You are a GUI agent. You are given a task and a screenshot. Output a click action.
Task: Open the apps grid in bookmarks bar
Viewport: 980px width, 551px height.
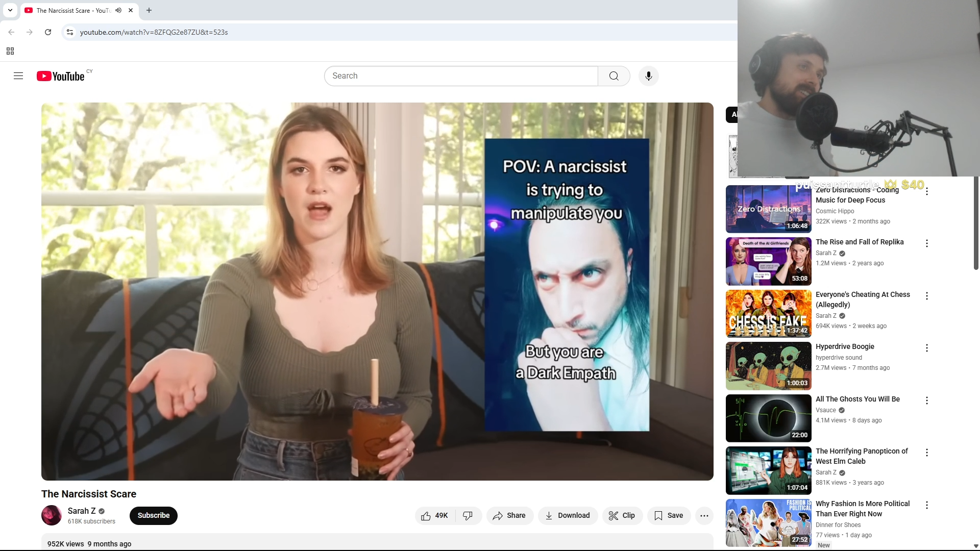click(10, 51)
